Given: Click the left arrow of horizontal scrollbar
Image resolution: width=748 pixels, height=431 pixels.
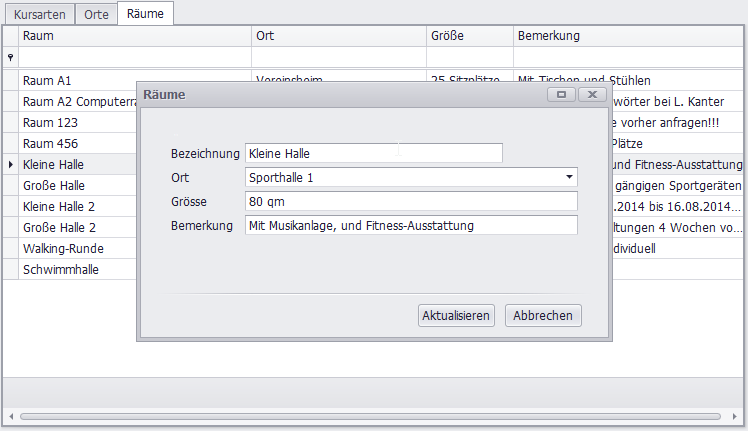Looking at the screenshot, I should point(10,415).
